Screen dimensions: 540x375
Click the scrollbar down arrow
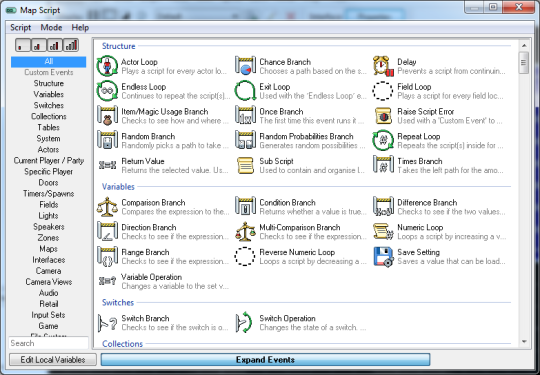pyautogui.click(x=524, y=342)
